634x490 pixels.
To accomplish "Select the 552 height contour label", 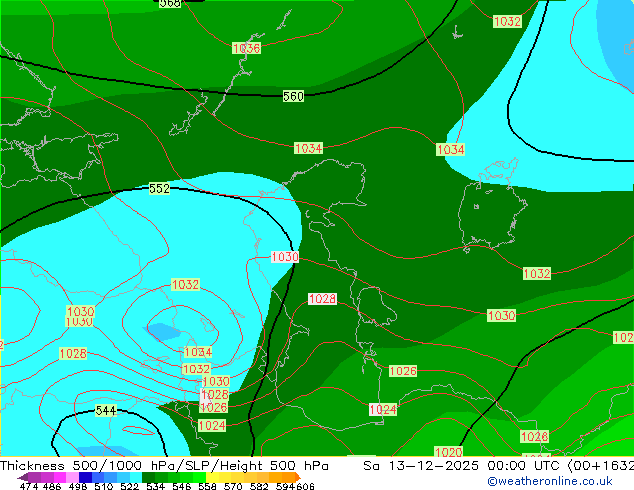I will (159, 188).
